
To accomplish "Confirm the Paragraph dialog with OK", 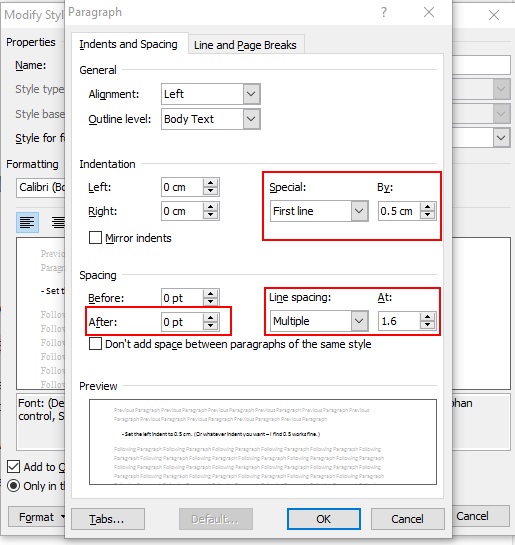I will pos(324,519).
